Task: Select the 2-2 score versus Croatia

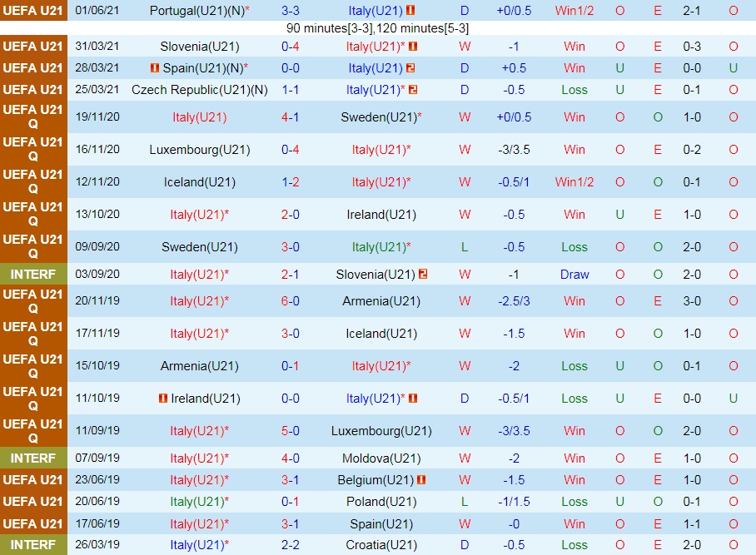Action: pyautogui.click(x=291, y=545)
